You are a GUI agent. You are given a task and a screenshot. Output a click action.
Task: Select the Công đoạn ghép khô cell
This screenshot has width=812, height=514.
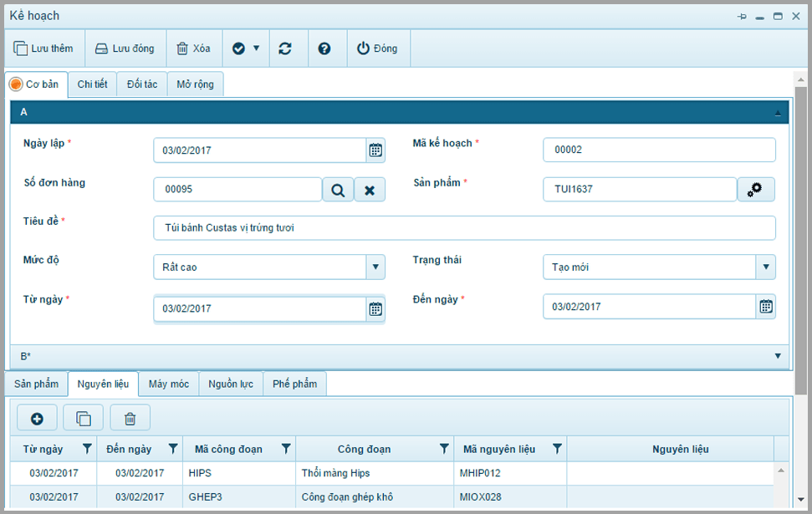point(375,497)
